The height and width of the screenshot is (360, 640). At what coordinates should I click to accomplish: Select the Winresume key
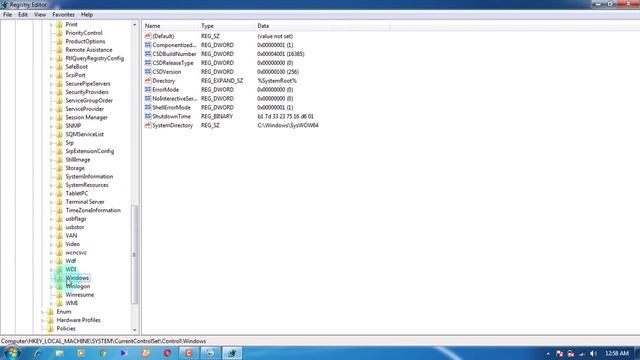(80, 295)
